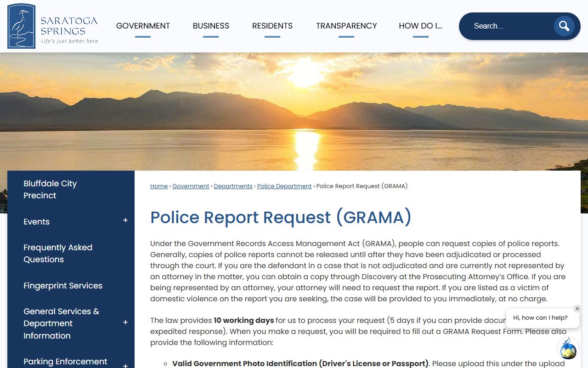Open the RESIDENTS menu
Screen dimensions: 588x368
tap(272, 26)
